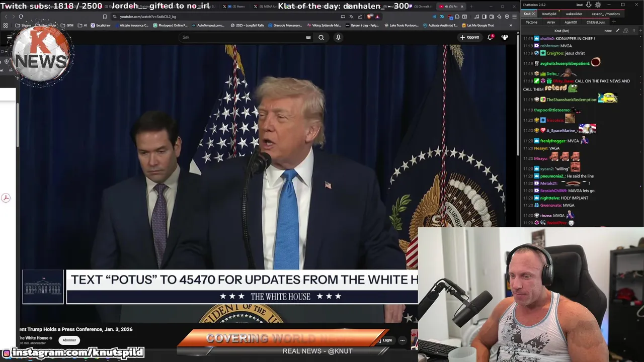Click the Trump press conference video frame
The width and height of the screenshot is (644, 362).
click(x=262, y=184)
